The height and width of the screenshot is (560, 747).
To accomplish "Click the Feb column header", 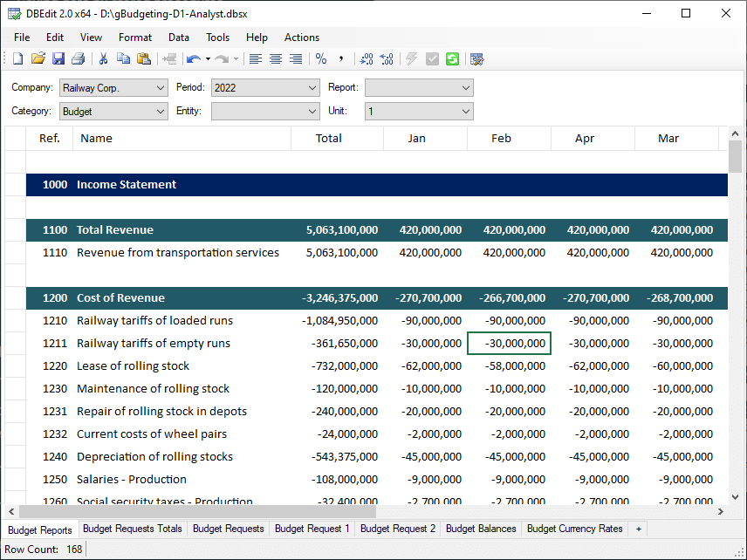I will (x=510, y=138).
